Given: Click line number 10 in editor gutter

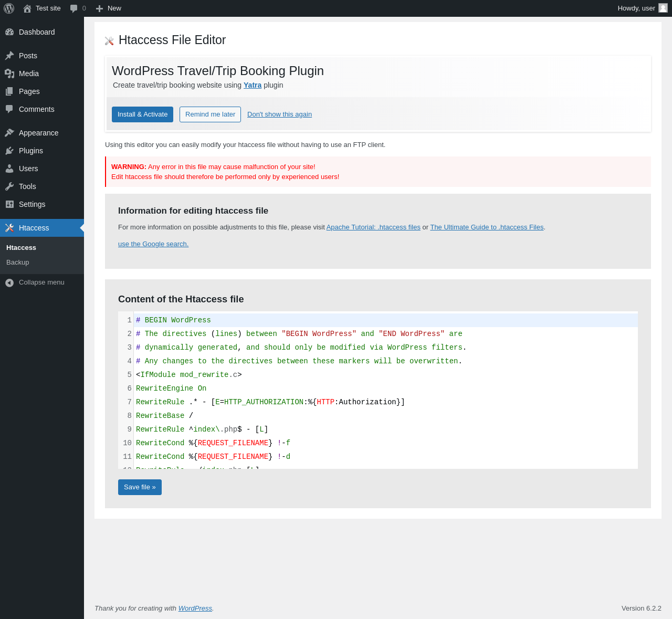Looking at the screenshot, I should pyautogui.click(x=127, y=443).
